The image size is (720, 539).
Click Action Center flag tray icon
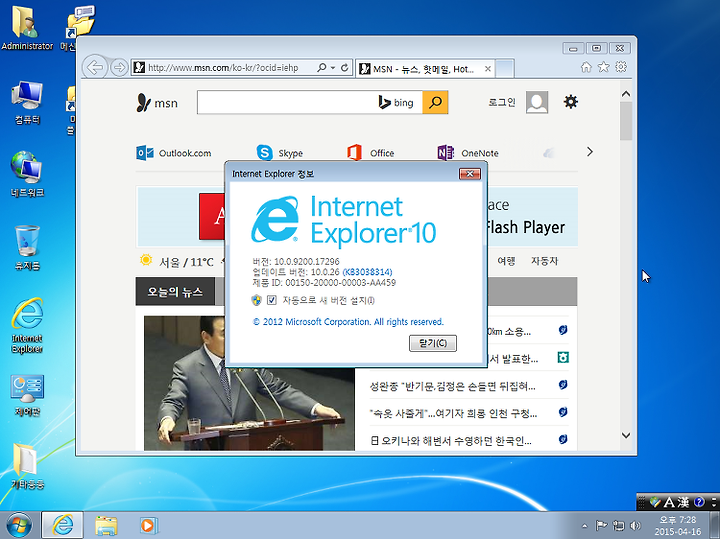tap(601, 525)
